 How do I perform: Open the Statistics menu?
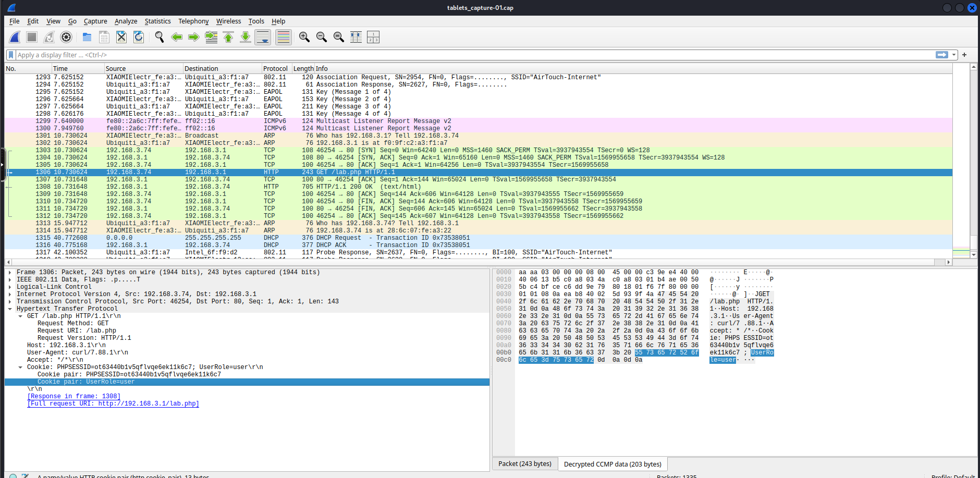click(158, 21)
